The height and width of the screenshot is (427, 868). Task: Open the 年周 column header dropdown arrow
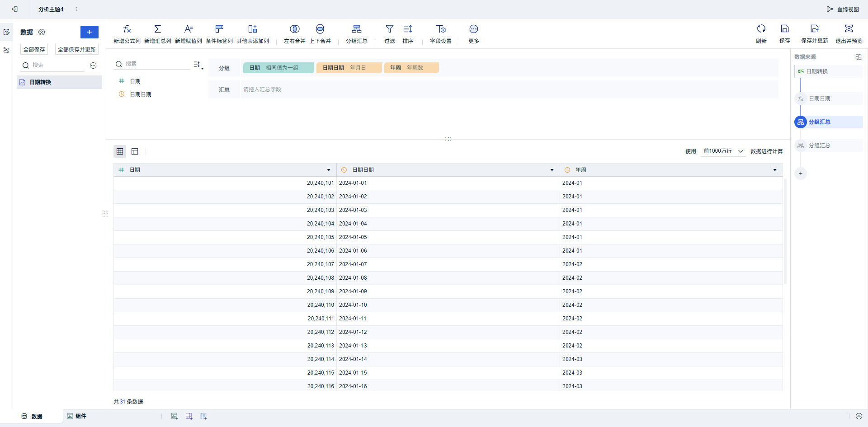click(x=775, y=170)
